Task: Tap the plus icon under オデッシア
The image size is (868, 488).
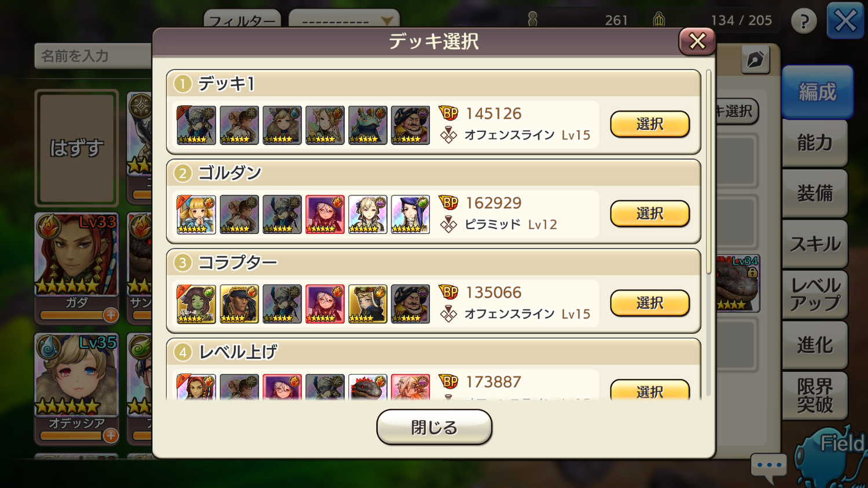Action: [x=111, y=435]
